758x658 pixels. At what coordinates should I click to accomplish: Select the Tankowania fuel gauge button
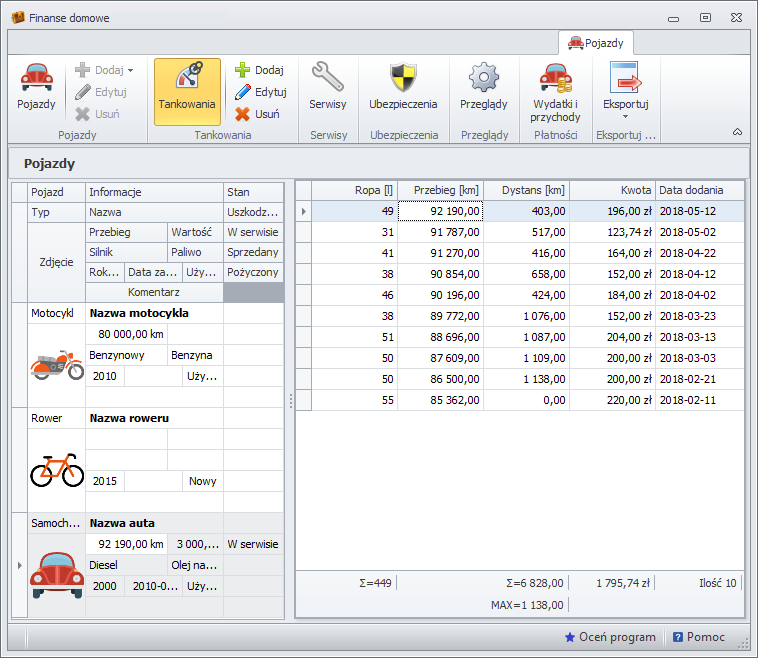(187, 90)
